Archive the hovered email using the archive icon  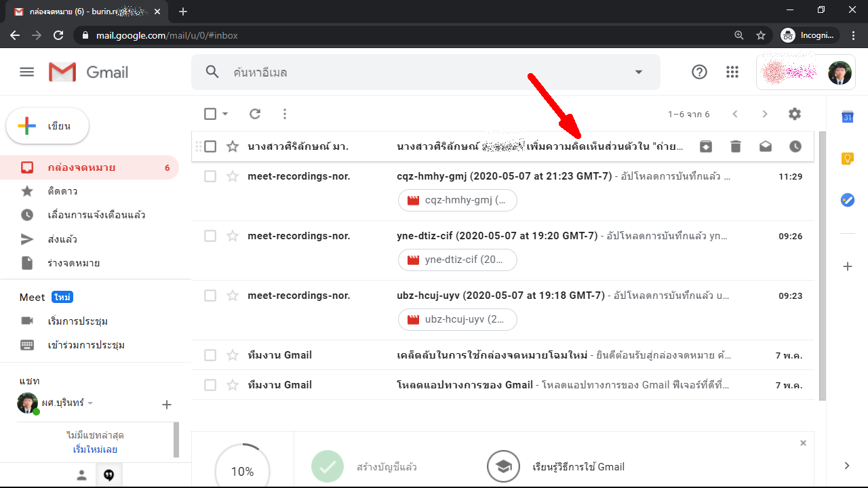706,146
